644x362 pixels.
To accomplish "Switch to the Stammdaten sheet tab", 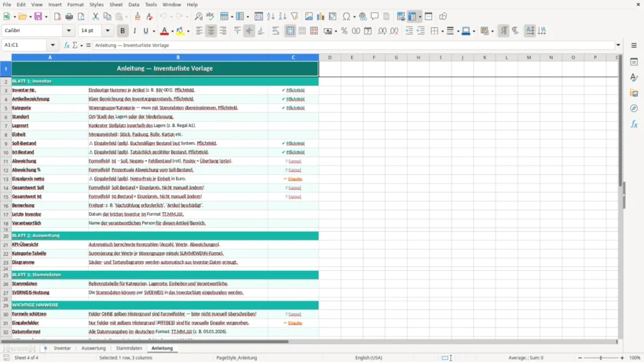I will (x=129, y=348).
